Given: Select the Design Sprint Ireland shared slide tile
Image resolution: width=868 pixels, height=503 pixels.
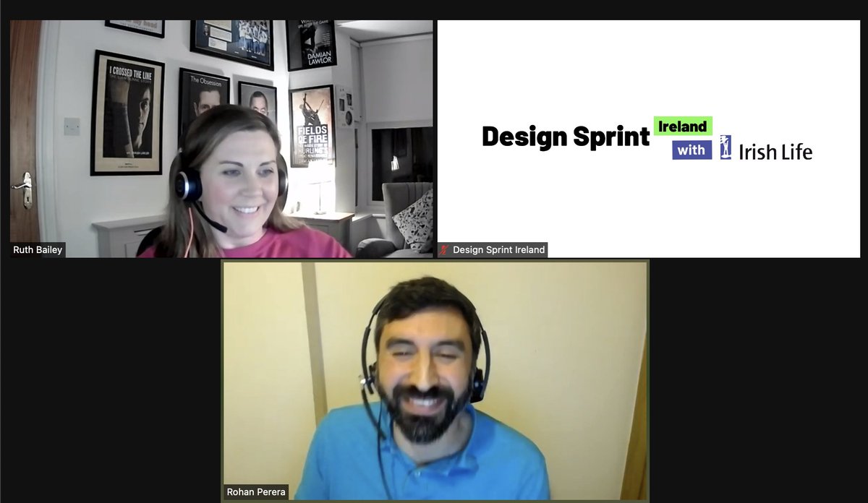Looking at the screenshot, I should click(649, 139).
